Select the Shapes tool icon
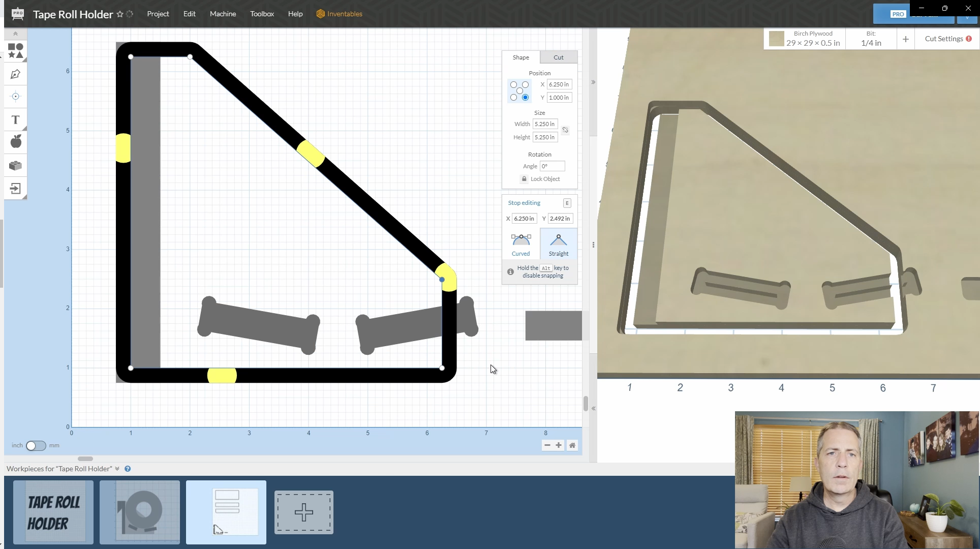This screenshot has height=549, width=980. [x=15, y=50]
